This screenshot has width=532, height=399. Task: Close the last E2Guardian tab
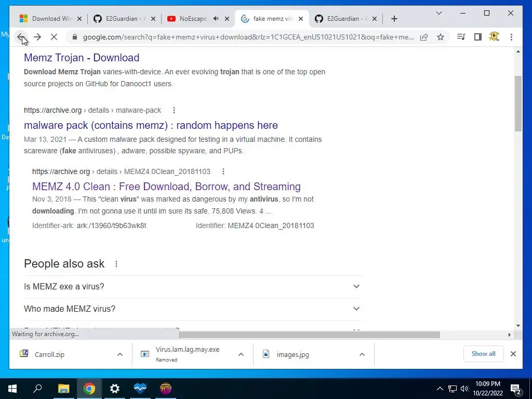click(374, 19)
